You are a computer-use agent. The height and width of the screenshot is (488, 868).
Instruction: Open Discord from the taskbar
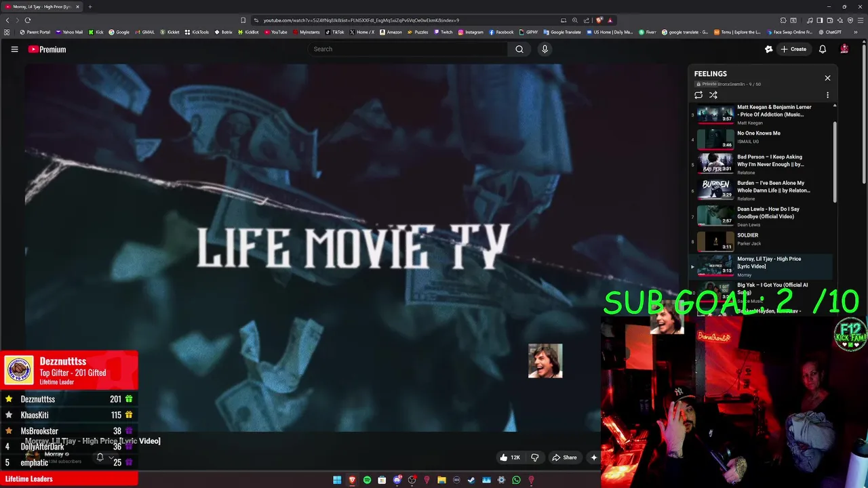(x=397, y=480)
